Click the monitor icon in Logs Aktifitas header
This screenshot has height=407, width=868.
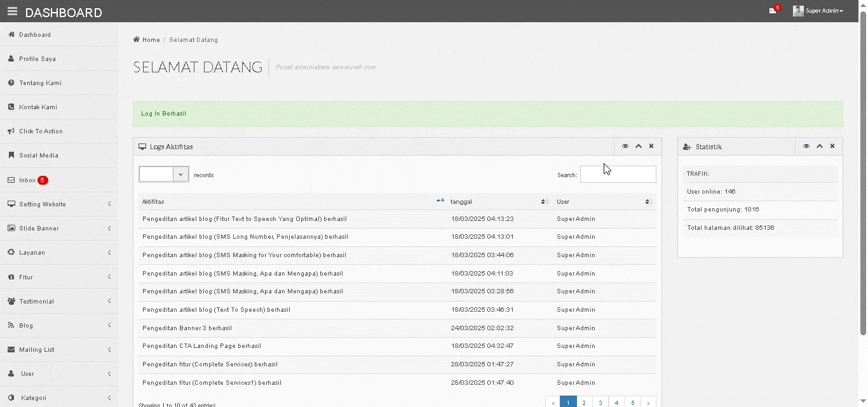[x=142, y=147]
